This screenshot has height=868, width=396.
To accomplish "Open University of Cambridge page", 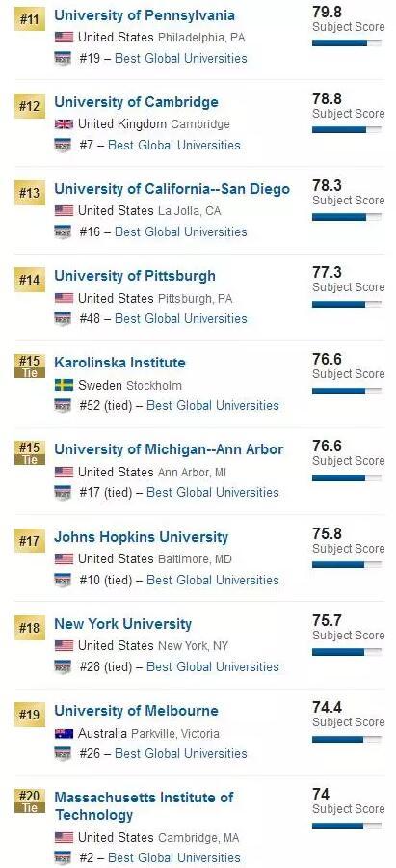I will 136,102.
